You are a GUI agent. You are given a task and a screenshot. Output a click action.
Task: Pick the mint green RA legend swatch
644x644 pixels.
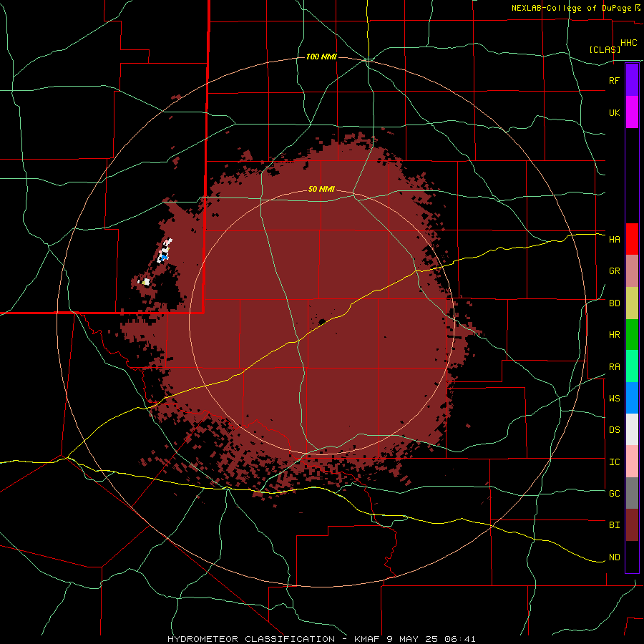[632, 366]
